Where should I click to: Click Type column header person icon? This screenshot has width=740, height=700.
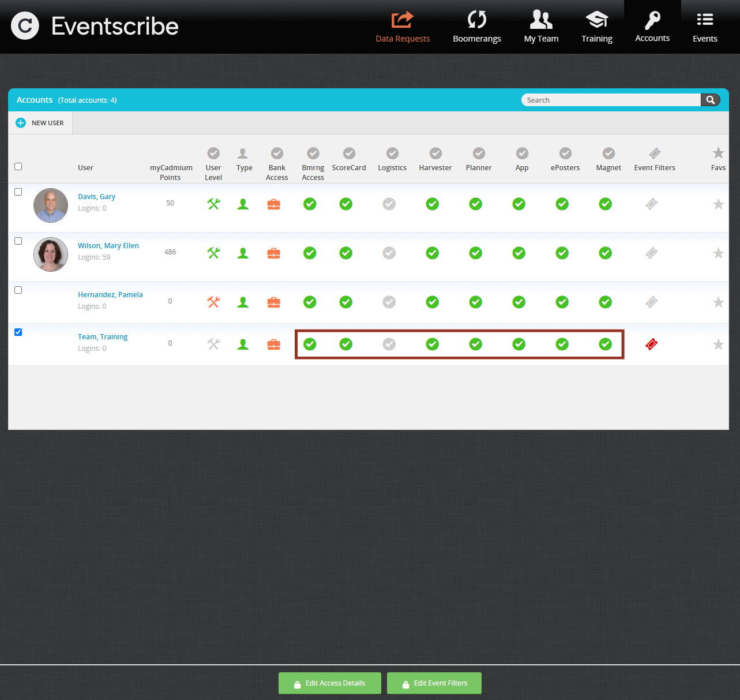coord(243,153)
